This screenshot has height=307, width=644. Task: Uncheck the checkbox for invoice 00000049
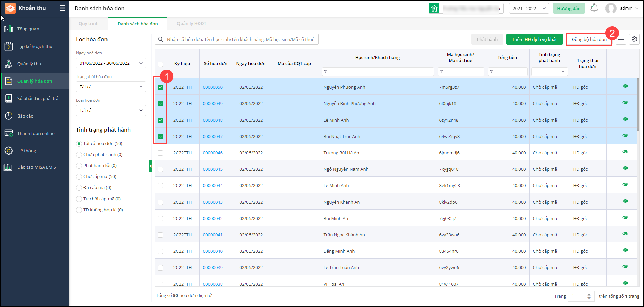click(x=160, y=104)
